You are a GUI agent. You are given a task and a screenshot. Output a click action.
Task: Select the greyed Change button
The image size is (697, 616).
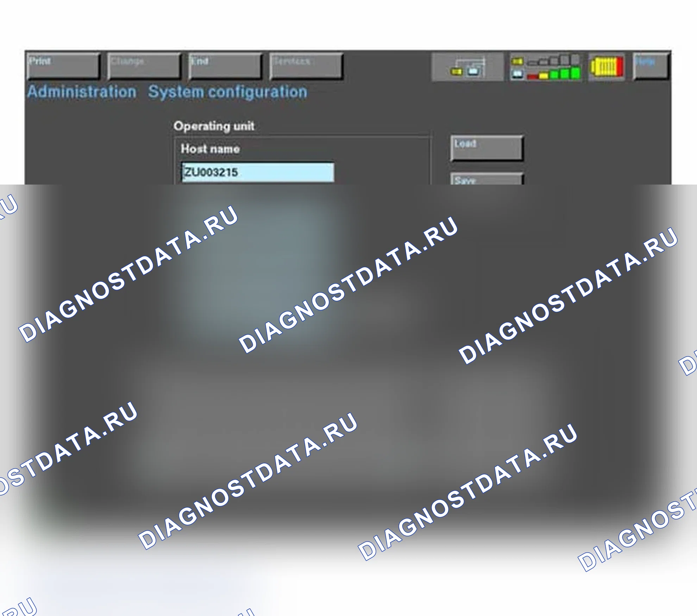144,66
